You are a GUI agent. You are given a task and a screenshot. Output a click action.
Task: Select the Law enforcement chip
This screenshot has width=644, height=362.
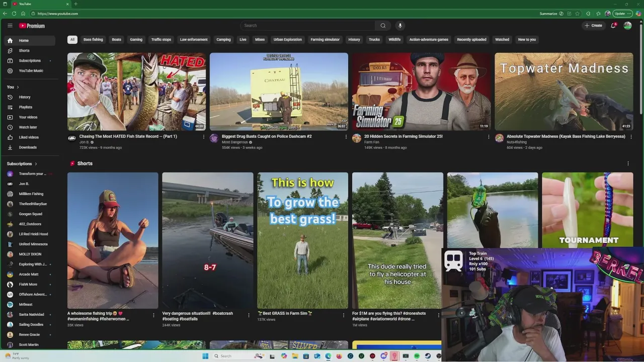click(x=194, y=40)
